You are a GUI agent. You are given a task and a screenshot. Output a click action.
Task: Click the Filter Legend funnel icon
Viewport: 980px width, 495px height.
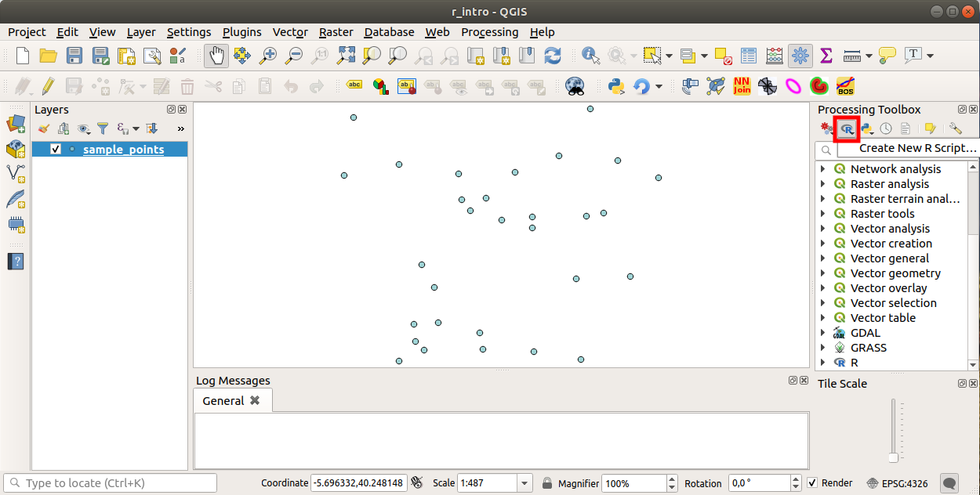(103, 128)
